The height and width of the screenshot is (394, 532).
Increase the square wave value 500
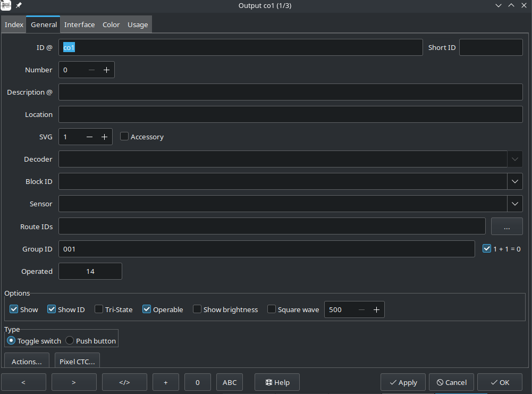(376, 310)
